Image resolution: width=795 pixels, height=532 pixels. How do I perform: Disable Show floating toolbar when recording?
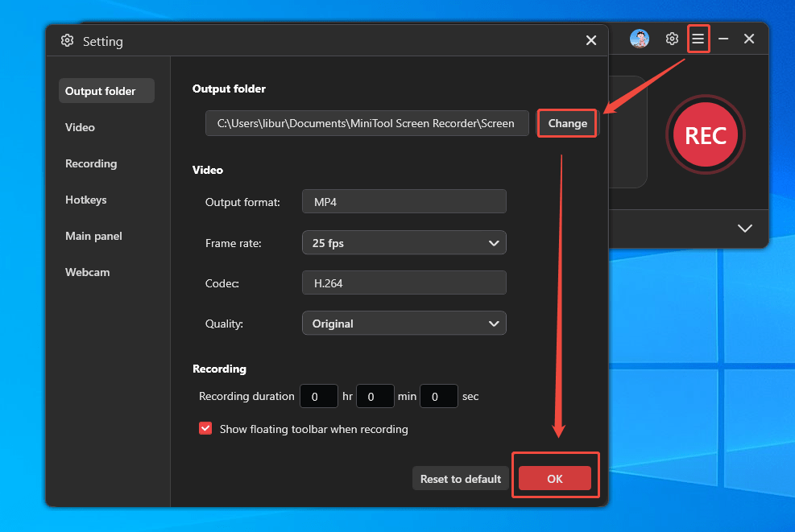coord(205,428)
